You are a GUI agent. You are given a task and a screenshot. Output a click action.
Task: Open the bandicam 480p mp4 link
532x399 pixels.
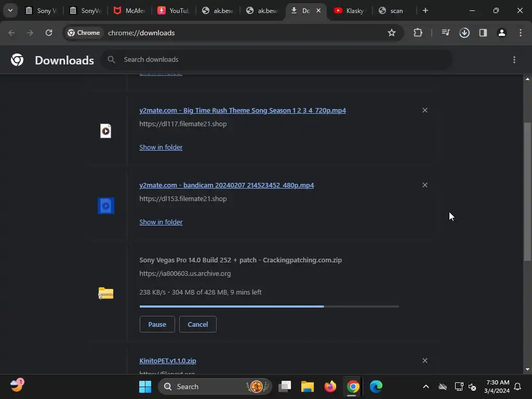(227, 185)
